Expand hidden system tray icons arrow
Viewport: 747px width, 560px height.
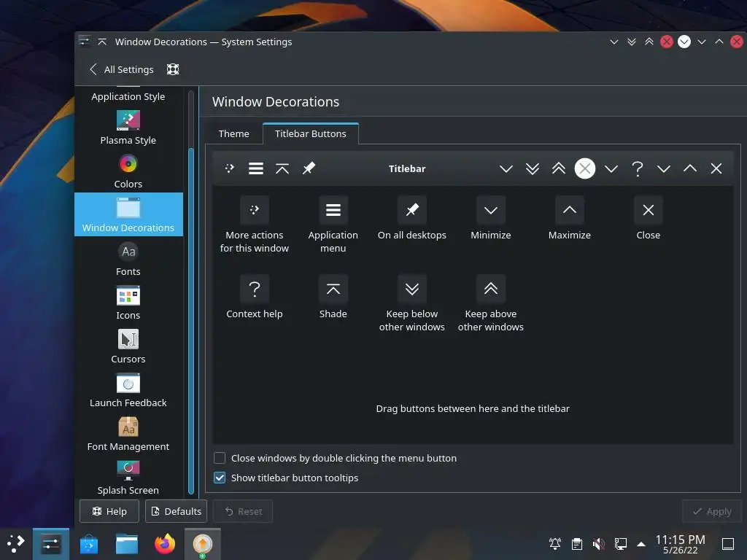[x=641, y=544]
